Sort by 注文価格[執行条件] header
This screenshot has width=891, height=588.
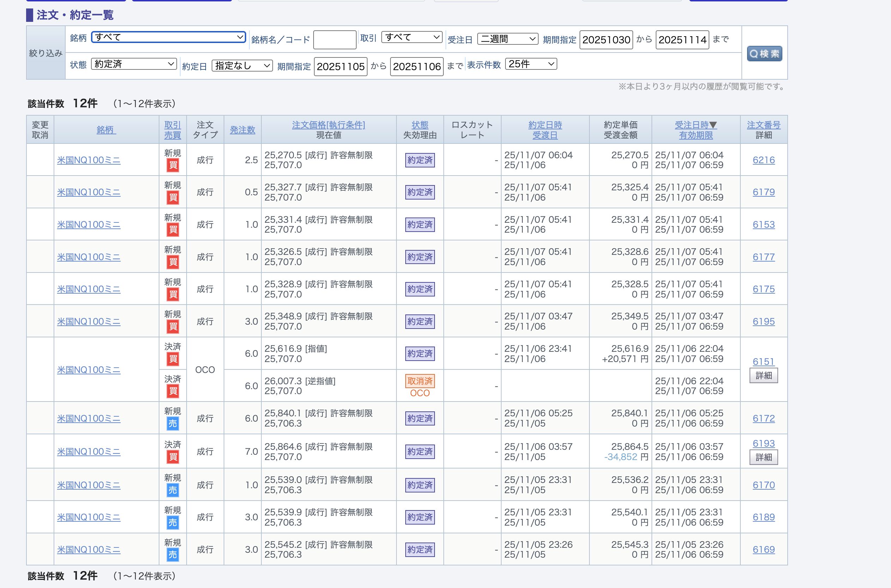[328, 125]
